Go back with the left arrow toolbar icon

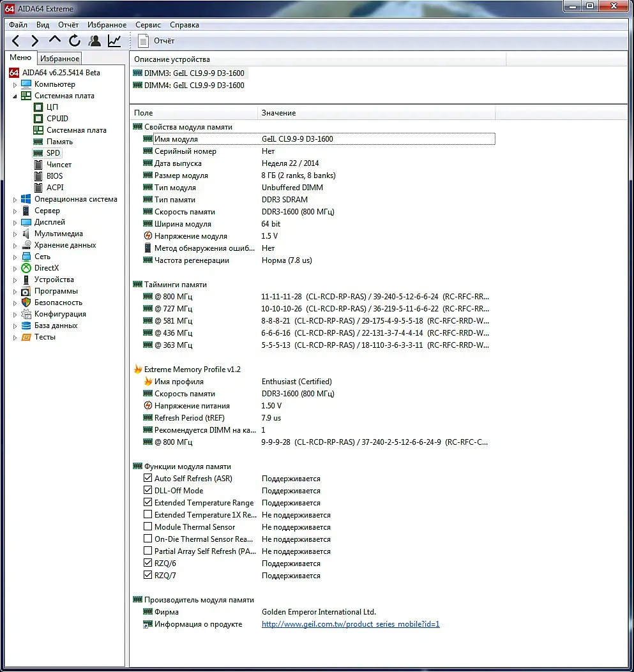click(x=15, y=41)
